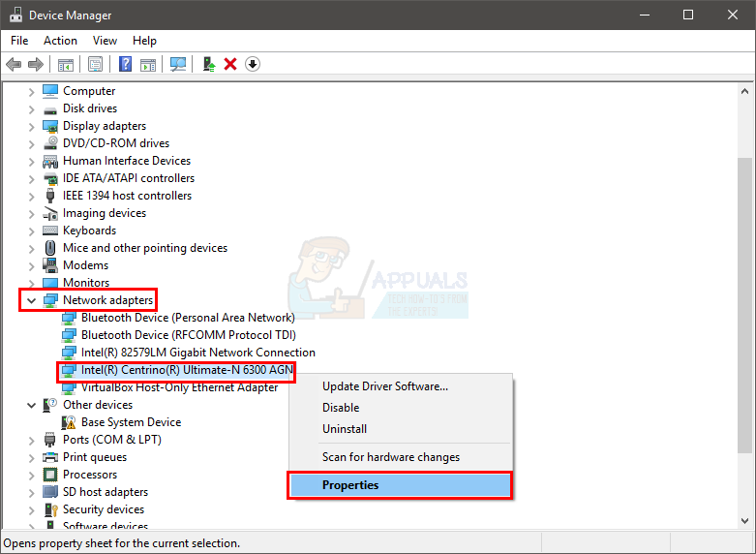The height and width of the screenshot is (554, 756).
Task: Click the IEEE 1394 host controllers icon
Action: [50, 196]
